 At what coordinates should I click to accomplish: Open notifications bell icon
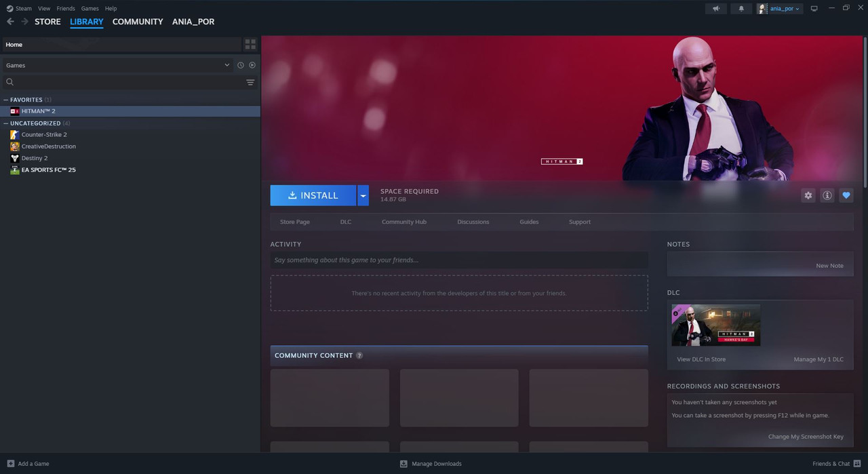pos(741,8)
